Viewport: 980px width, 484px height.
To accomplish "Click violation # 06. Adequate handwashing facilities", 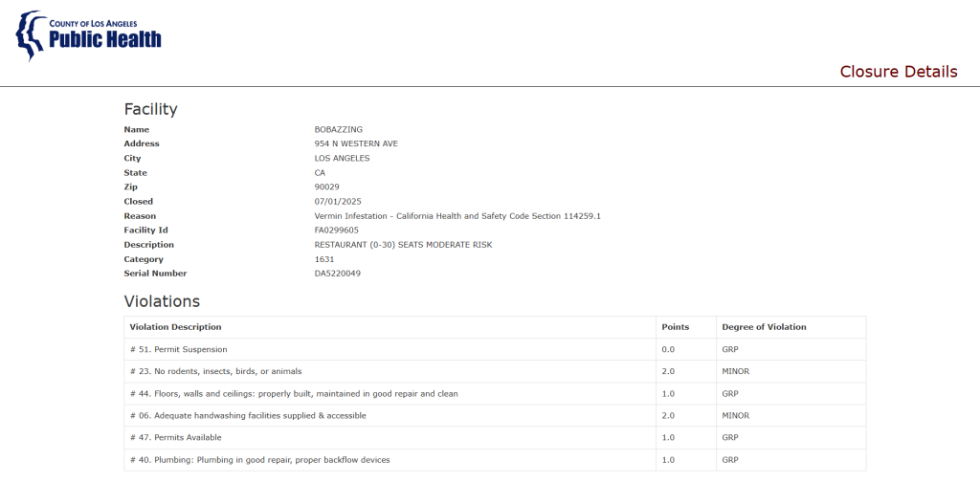I will coord(248,416).
